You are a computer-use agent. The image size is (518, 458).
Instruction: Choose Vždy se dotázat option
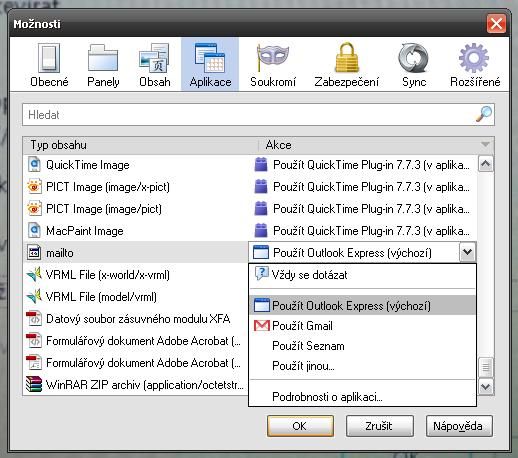point(362,275)
